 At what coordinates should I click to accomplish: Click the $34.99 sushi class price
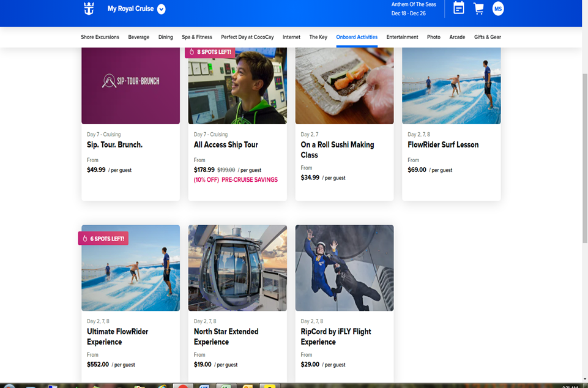[310, 178]
